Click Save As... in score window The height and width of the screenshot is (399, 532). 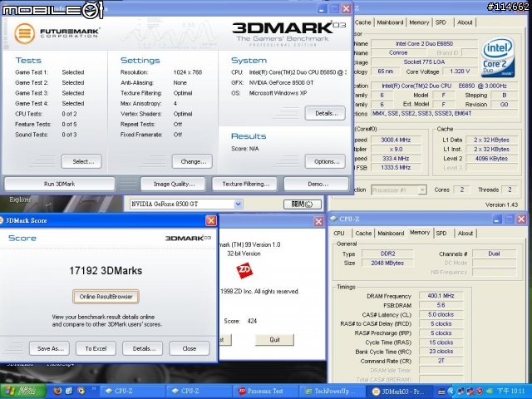(x=50, y=348)
